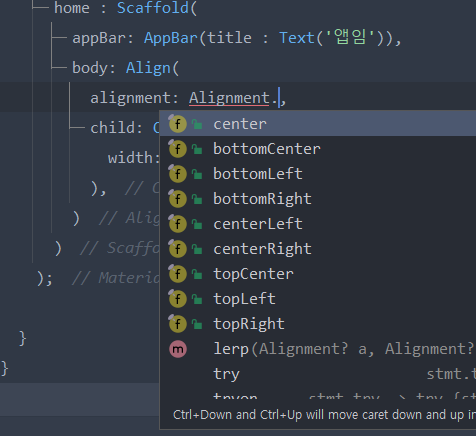
Task: Place the caret on the alignment parameter name
Action: 131,98
